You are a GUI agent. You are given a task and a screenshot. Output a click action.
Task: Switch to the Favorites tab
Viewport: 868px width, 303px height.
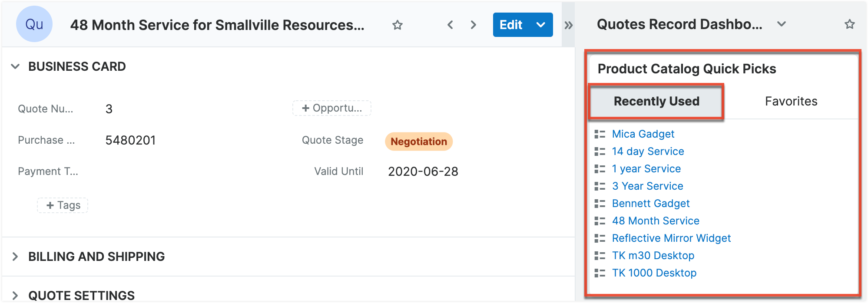[791, 101]
